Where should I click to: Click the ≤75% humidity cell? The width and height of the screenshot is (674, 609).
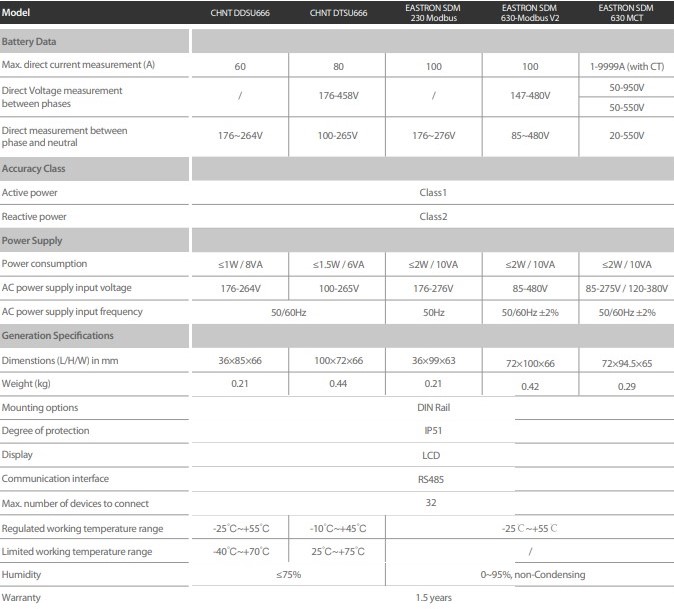[288, 575]
